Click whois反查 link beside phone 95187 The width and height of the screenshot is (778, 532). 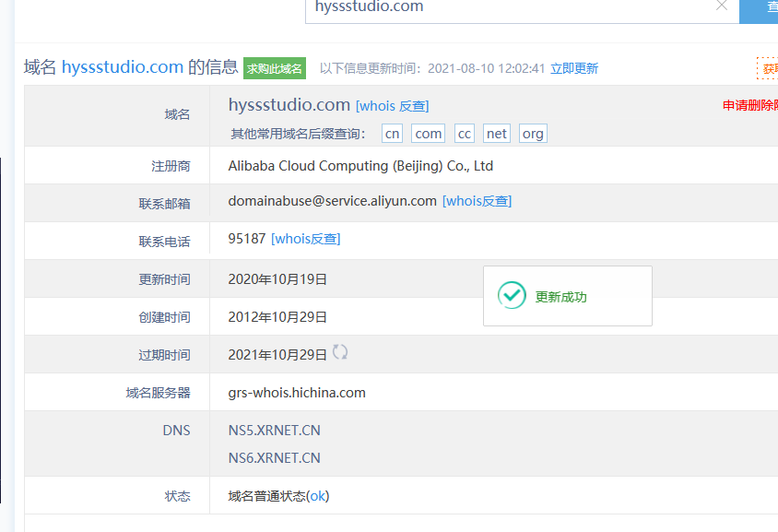click(x=306, y=239)
